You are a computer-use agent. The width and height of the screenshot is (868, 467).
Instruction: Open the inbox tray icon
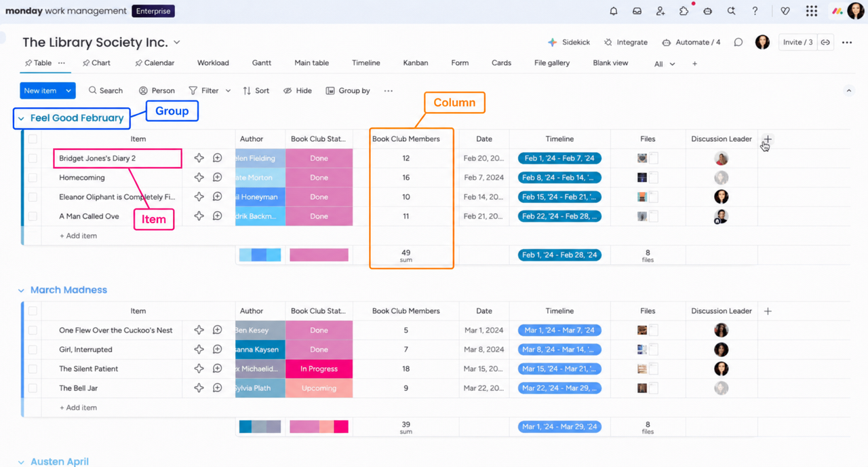(637, 11)
